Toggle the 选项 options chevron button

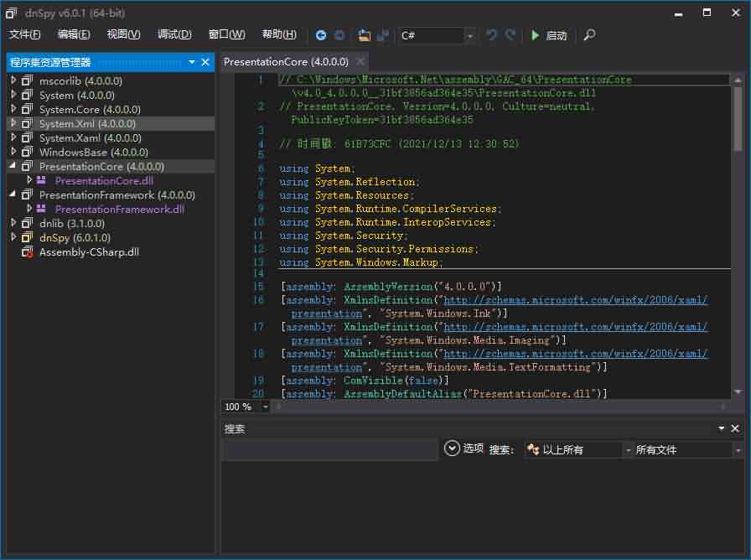[x=453, y=449]
